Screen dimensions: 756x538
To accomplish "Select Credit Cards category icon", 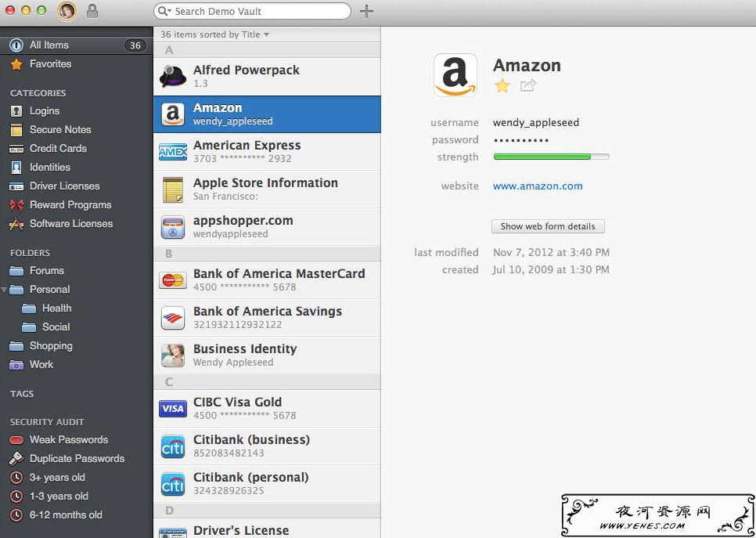I will [x=16, y=149].
